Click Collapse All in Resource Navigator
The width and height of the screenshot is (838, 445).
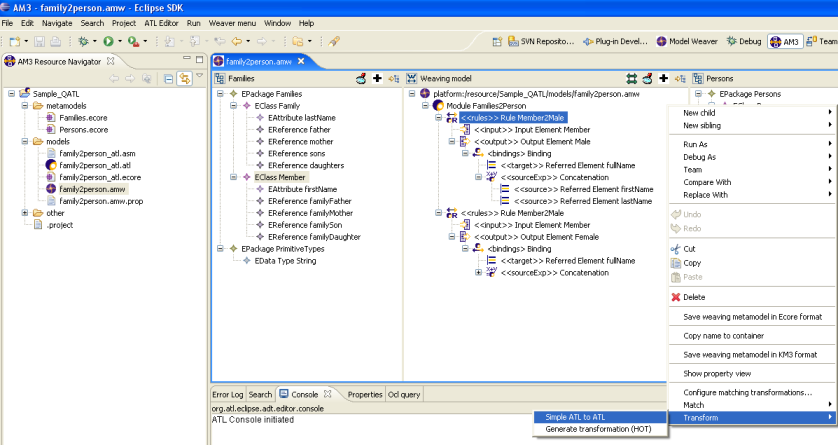(x=168, y=79)
